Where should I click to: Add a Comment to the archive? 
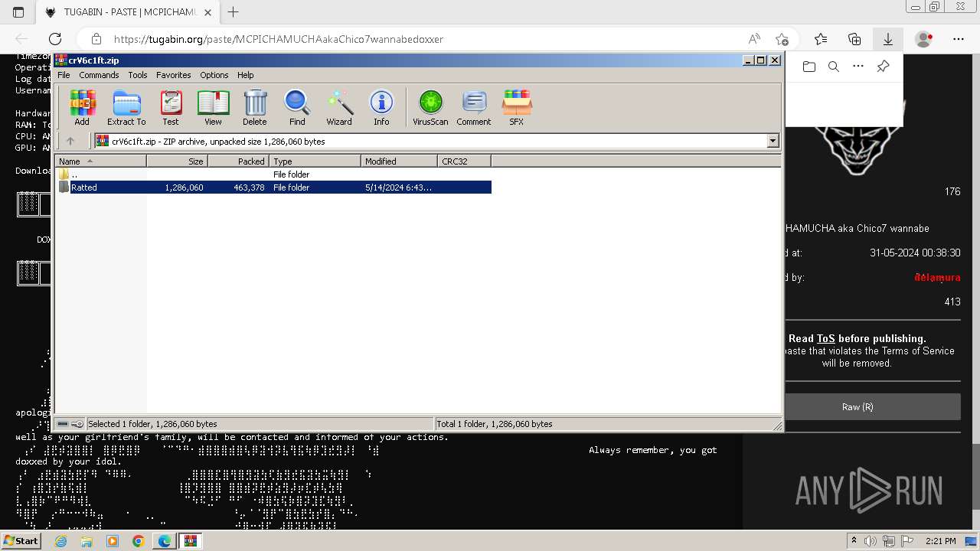click(474, 108)
